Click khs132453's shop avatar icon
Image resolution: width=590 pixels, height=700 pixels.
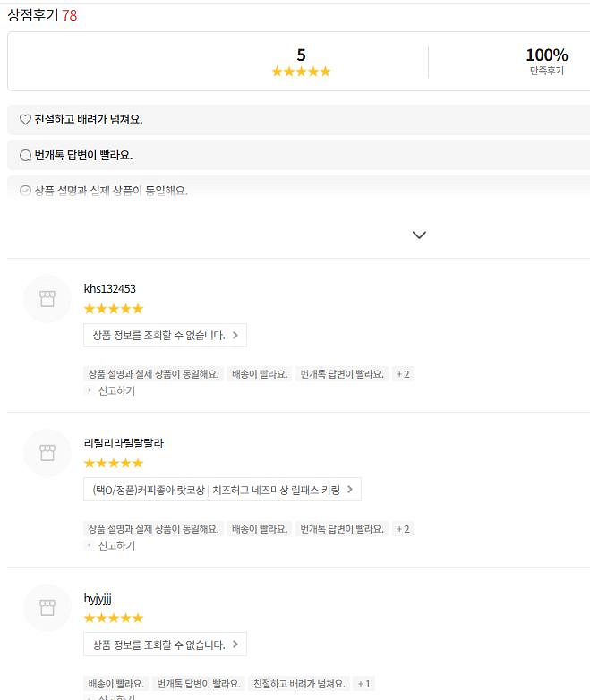pyautogui.click(x=47, y=299)
